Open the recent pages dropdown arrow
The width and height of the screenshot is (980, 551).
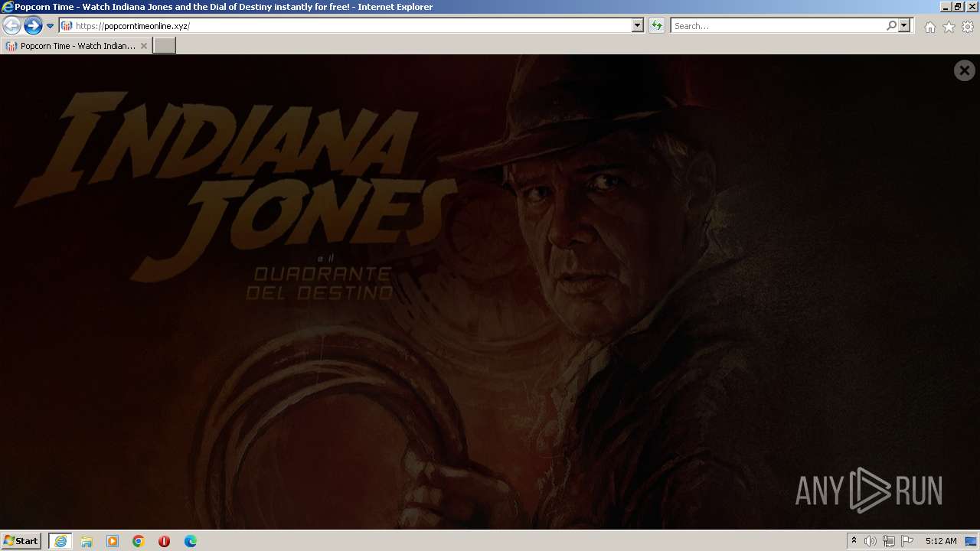pos(51,26)
